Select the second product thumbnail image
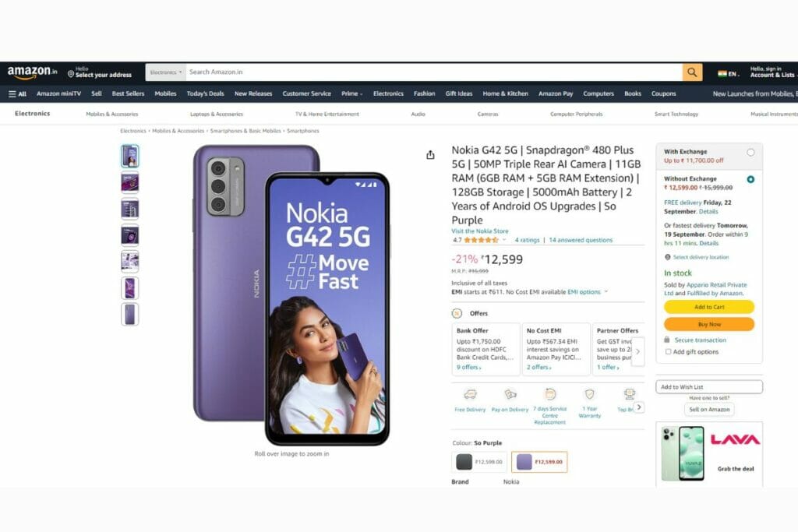The width and height of the screenshot is (798, 532). 130,182
